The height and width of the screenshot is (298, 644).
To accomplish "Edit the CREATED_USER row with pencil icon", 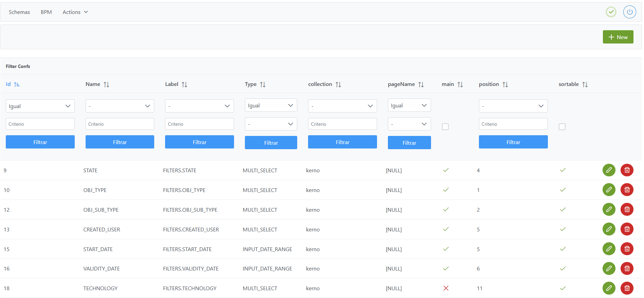I will pos(609,229).
